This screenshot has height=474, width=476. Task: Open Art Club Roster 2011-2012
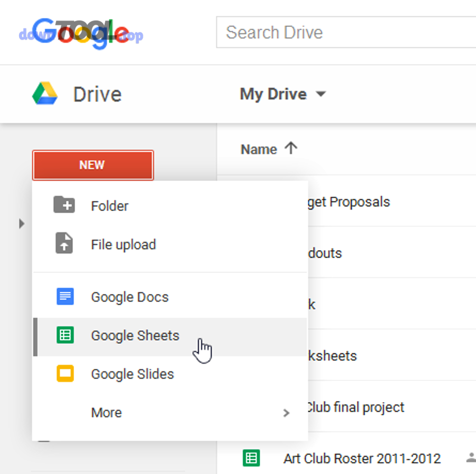362,458
